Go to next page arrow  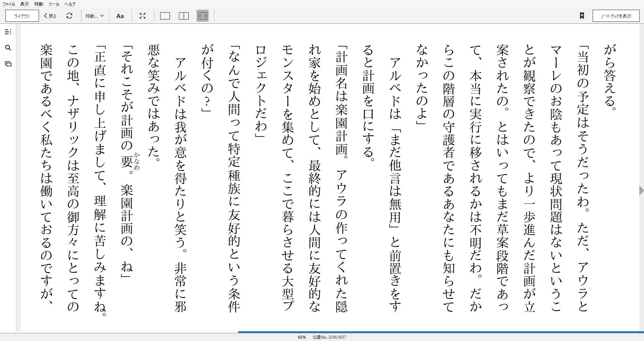641,190
